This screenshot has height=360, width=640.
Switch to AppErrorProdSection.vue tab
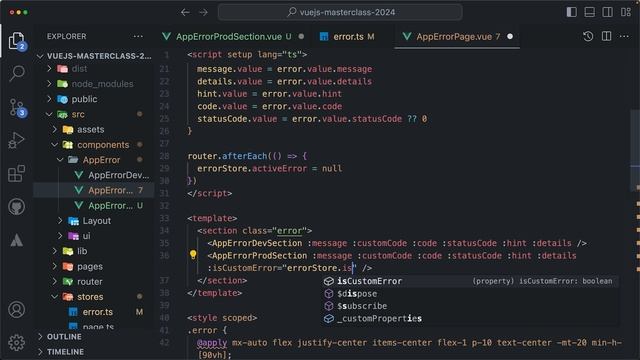click(x=233, y=37)
